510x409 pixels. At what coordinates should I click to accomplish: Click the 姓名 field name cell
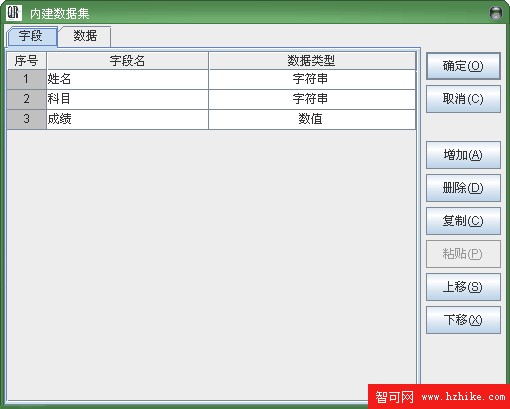pyautogui.click(x=127, y=79)
